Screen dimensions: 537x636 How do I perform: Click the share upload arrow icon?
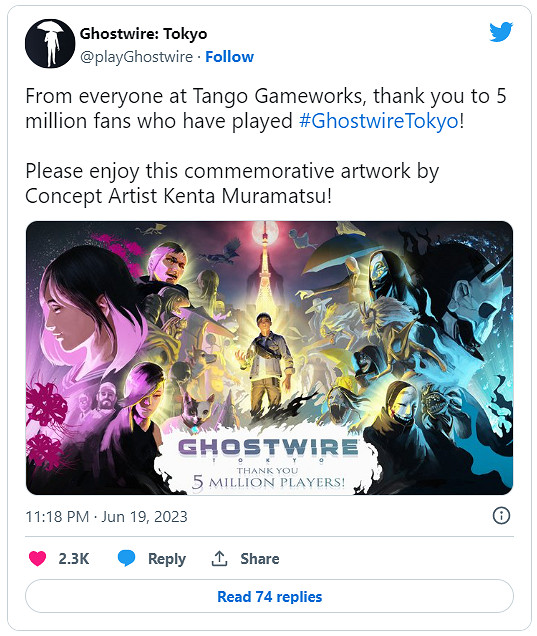click(219, 559)
